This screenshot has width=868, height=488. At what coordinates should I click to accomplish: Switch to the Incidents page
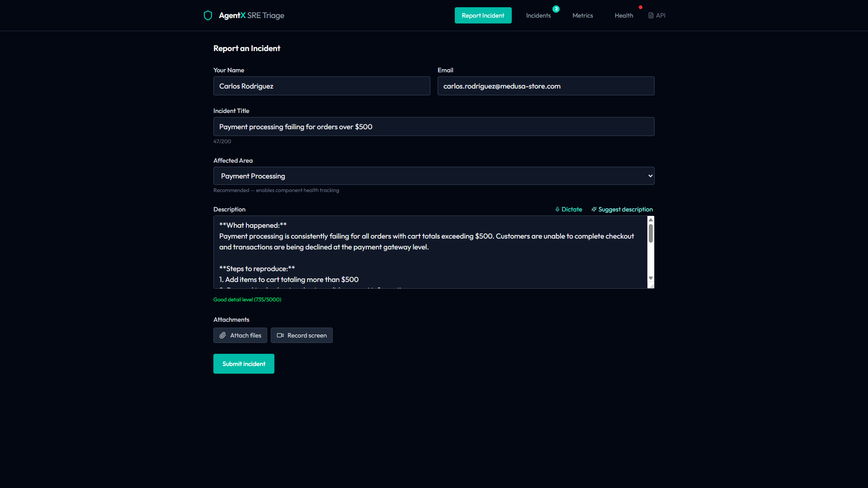(538, 15)
